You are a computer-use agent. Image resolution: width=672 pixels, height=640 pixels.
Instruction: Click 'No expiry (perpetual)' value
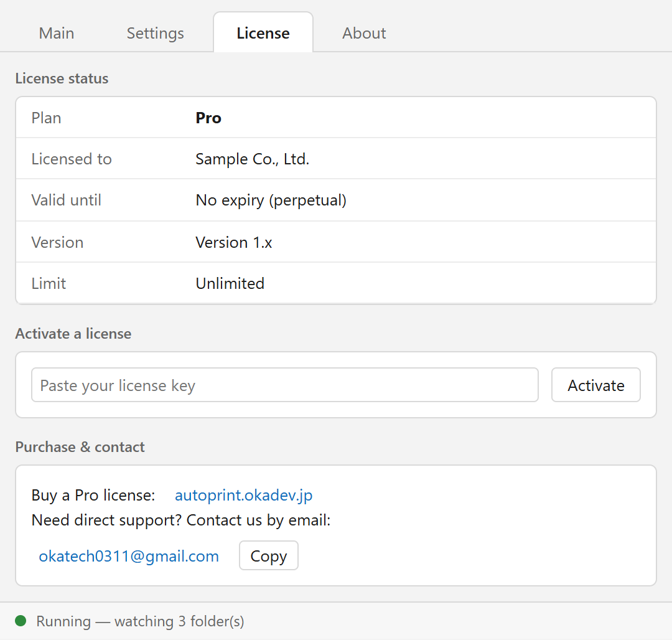(271, 200)
